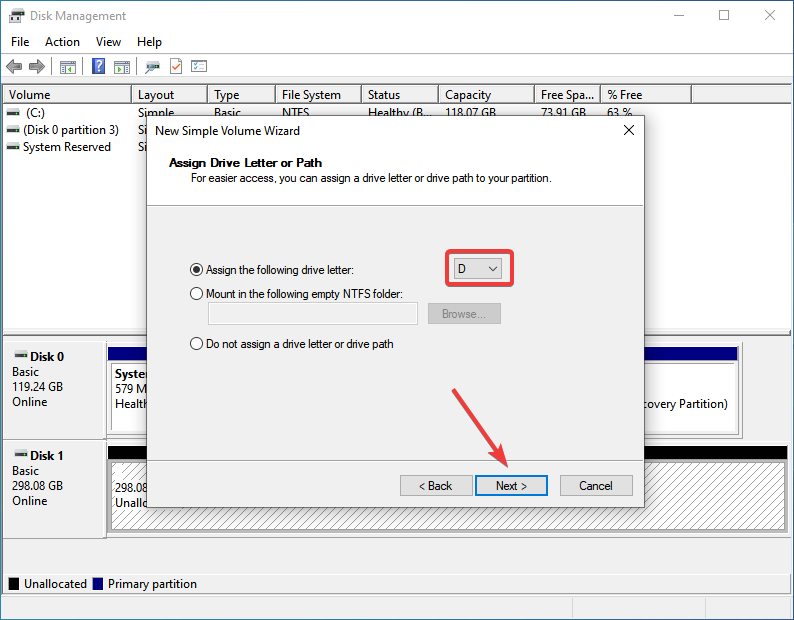Screen dimensions: 794x620
Task: Open the View menu
Action: (x=108, y=42)
